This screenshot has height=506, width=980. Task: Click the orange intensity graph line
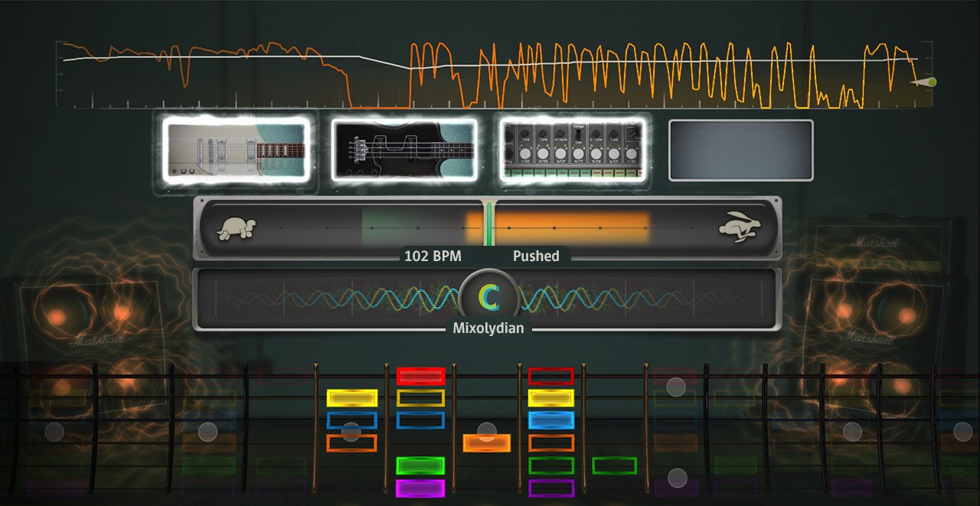coord(490,75)
